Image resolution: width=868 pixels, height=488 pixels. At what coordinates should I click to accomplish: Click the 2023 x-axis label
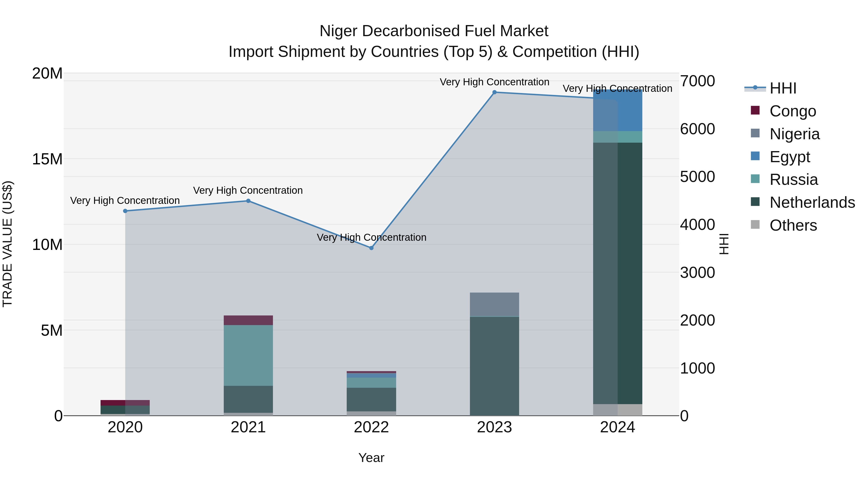pyautogui.click(x=494, y=427)
